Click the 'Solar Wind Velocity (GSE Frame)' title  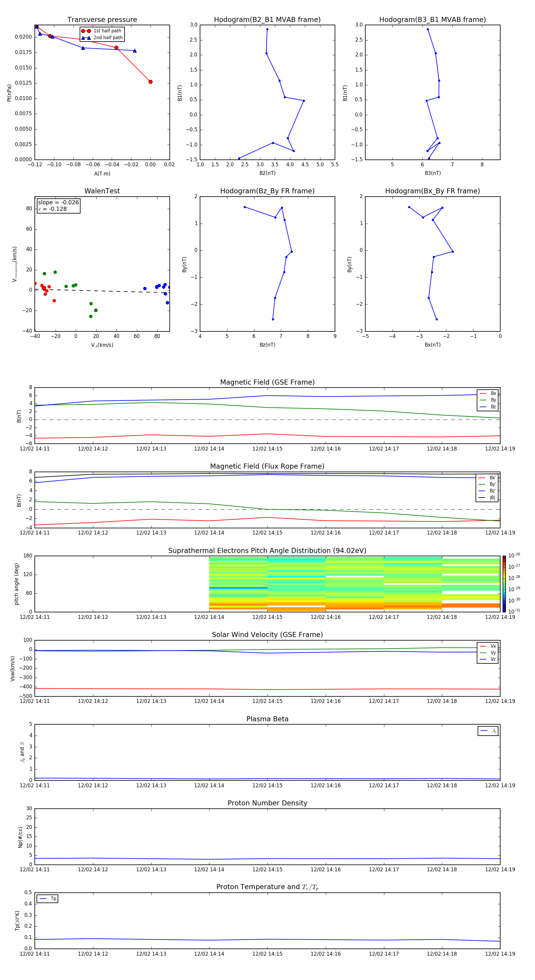(x=267, y=635)
